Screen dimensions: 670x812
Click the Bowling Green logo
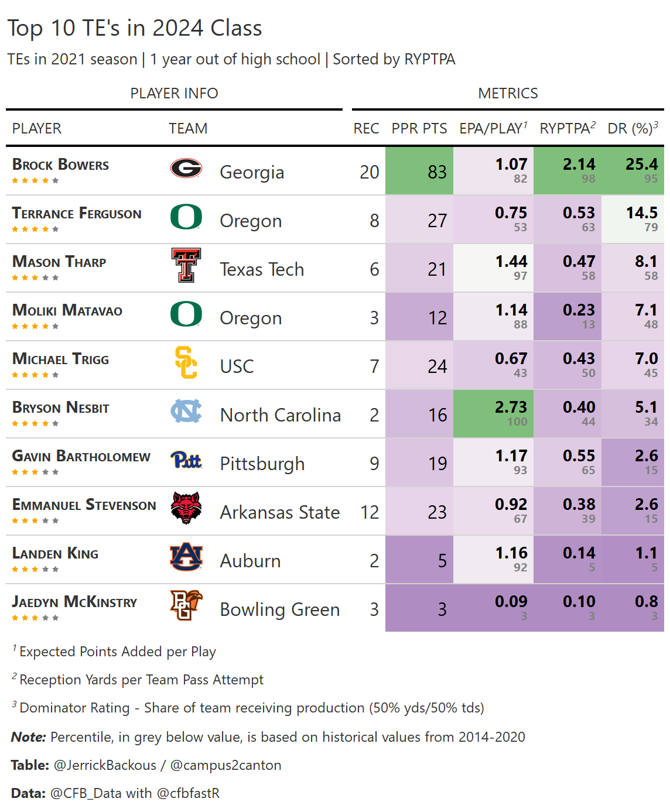tap(186, 605)
